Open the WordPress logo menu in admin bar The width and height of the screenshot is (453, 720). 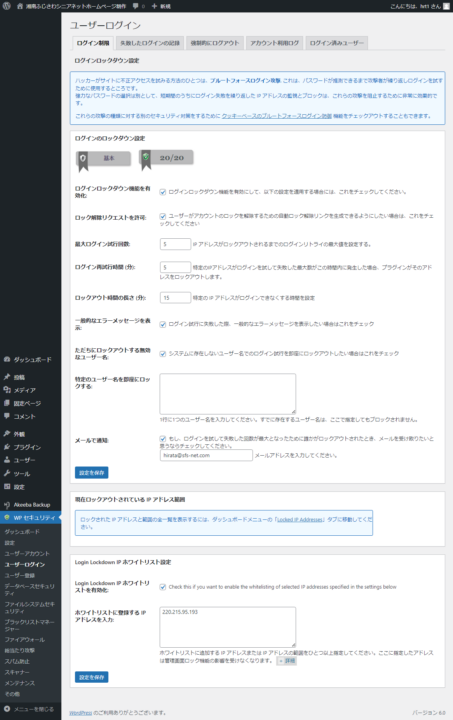click(6, 6)
